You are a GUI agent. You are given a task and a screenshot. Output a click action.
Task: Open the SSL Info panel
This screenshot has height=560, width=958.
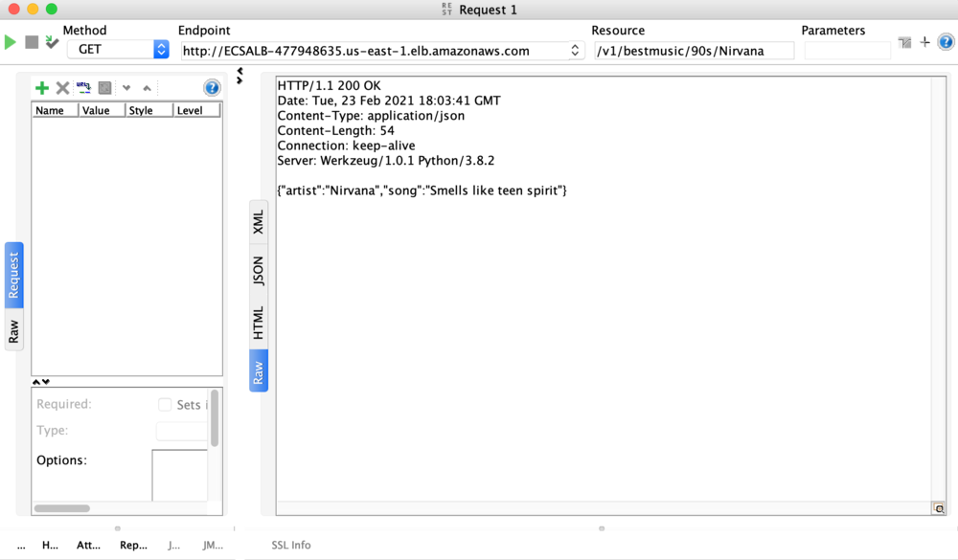(290, 545)
